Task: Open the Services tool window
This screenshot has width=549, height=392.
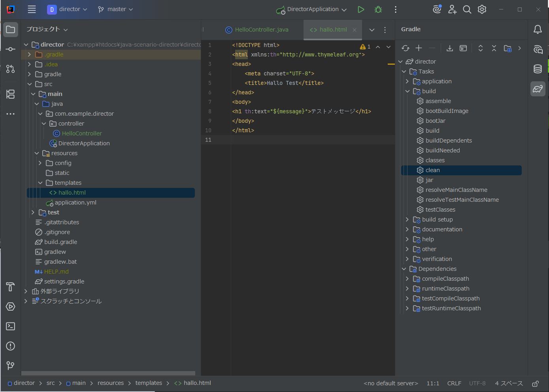Action: point(11,307)
